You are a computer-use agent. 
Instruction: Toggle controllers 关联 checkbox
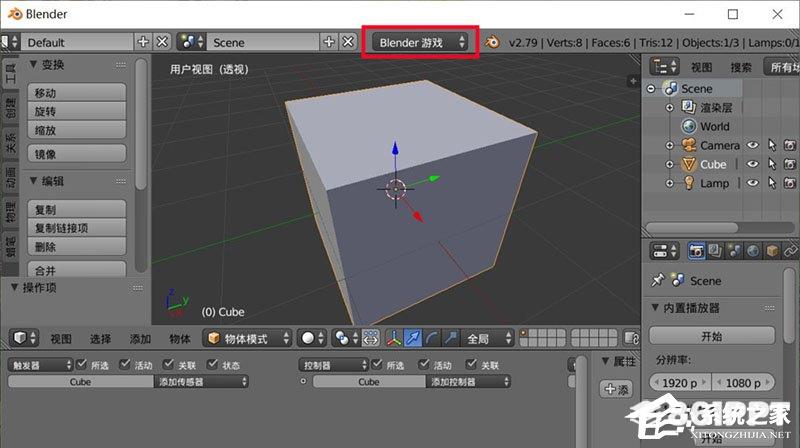[471, 364]
